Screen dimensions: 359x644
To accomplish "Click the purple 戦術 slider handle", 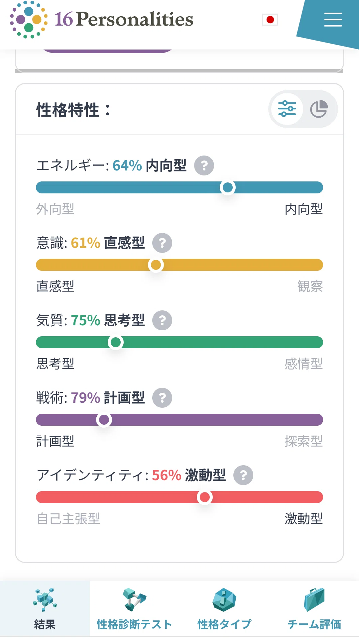I will [x=104, y=420].
